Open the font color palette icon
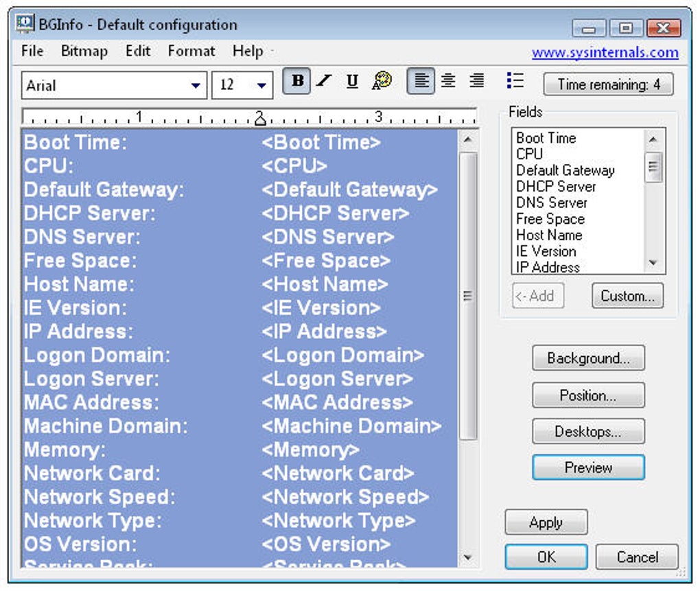The image size is (700, 591). (x=382, y=81)
